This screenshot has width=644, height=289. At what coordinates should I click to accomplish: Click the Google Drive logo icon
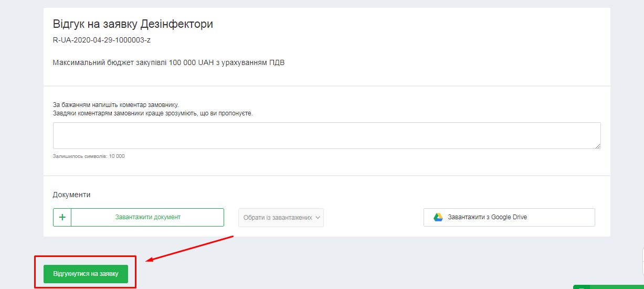pos(438,217)
